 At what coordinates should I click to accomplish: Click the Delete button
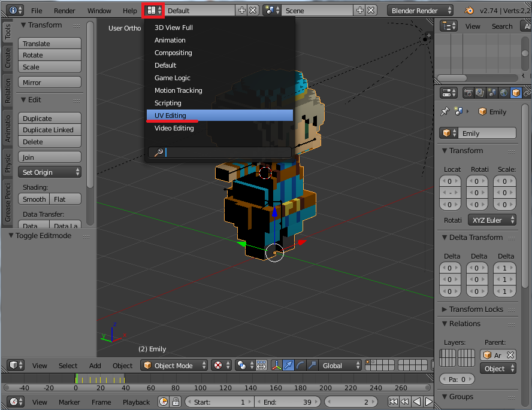tap(50, 142)
